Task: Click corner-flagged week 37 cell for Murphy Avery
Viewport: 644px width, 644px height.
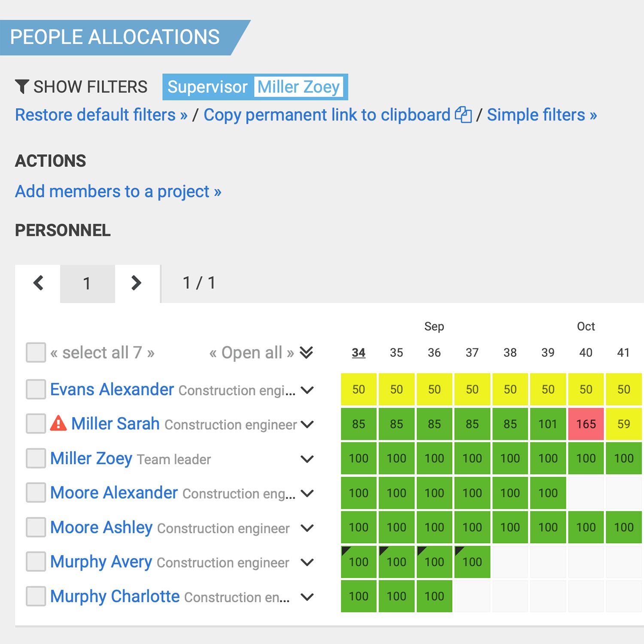Action: [472, 562]
